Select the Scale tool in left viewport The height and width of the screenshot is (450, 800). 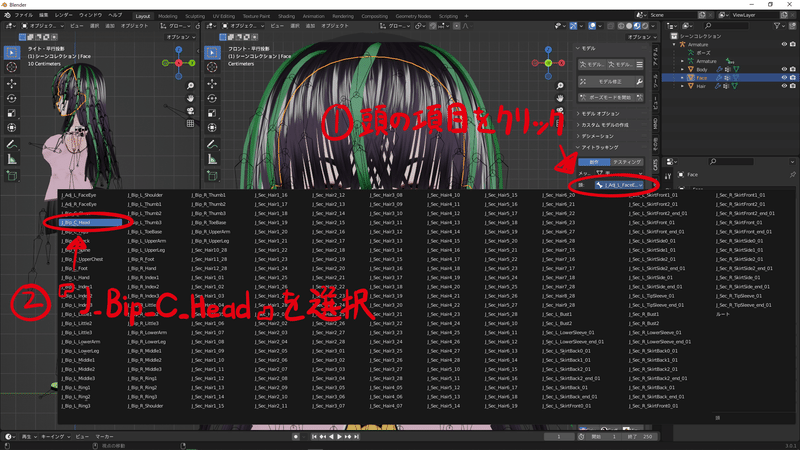[12, 113]
